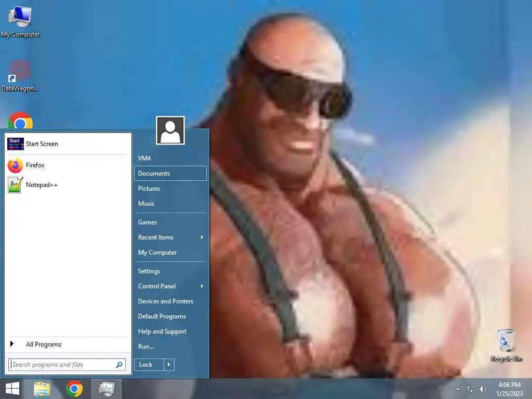Open Help and Support
Screen dimensions: 532x399
(170, 331)
